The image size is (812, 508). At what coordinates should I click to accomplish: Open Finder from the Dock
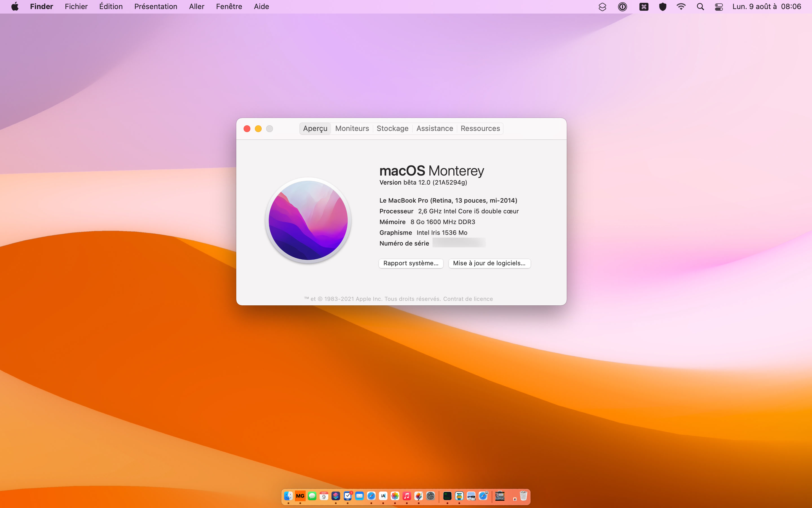point(288,496)
